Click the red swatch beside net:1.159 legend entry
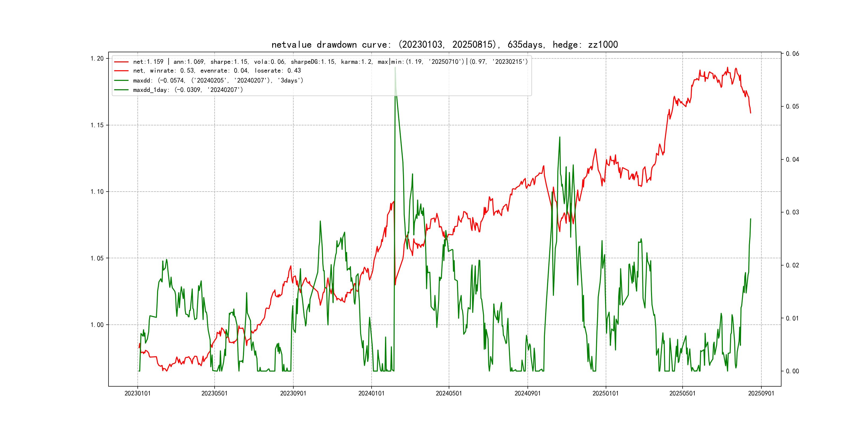 point(121,62)
